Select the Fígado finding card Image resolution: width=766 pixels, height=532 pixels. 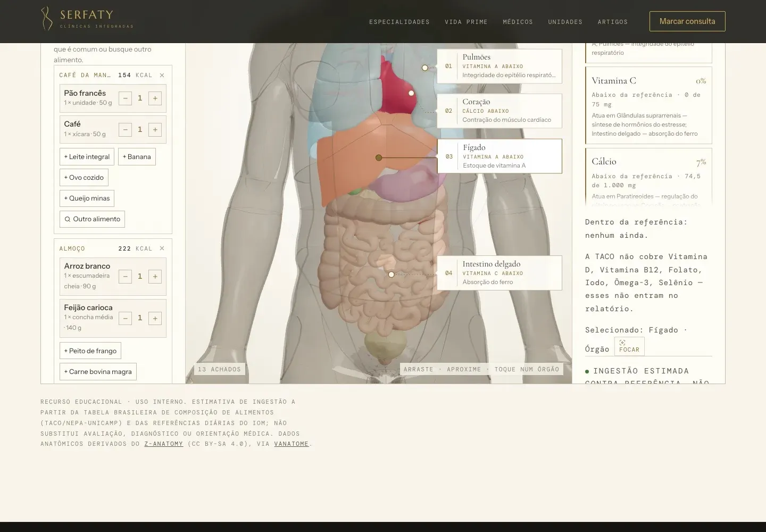click(499, 156)
